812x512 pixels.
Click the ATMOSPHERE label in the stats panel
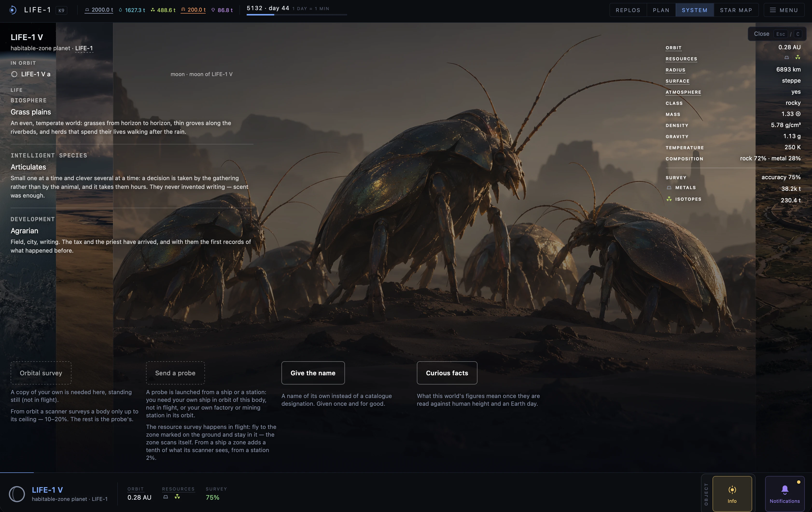pos(683,92)
